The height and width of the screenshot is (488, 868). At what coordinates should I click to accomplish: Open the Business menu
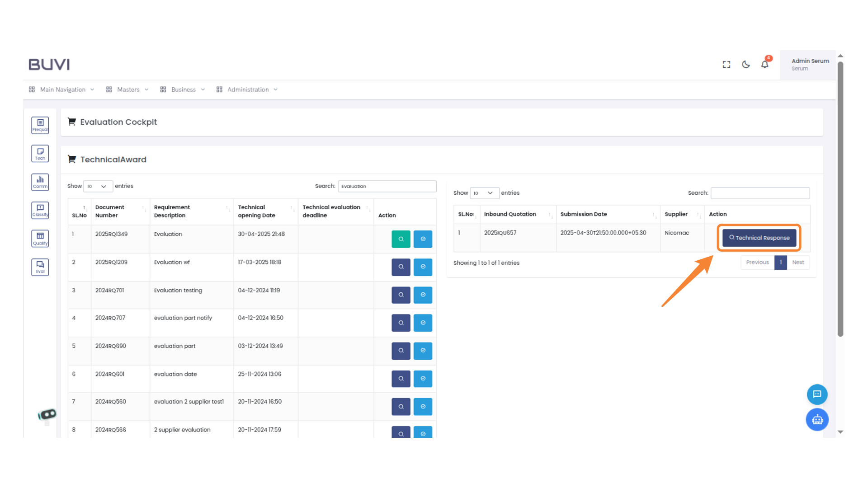click(x=183, y=89)
